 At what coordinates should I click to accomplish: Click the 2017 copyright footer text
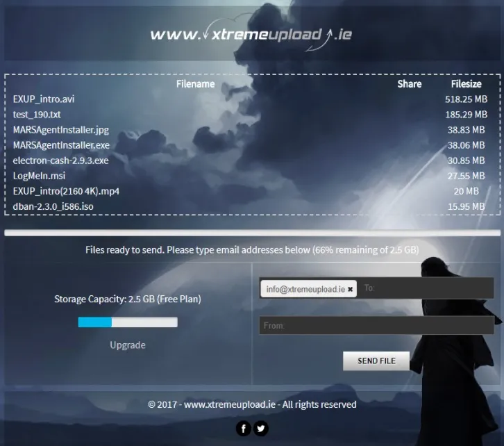[x=252, y=404]
